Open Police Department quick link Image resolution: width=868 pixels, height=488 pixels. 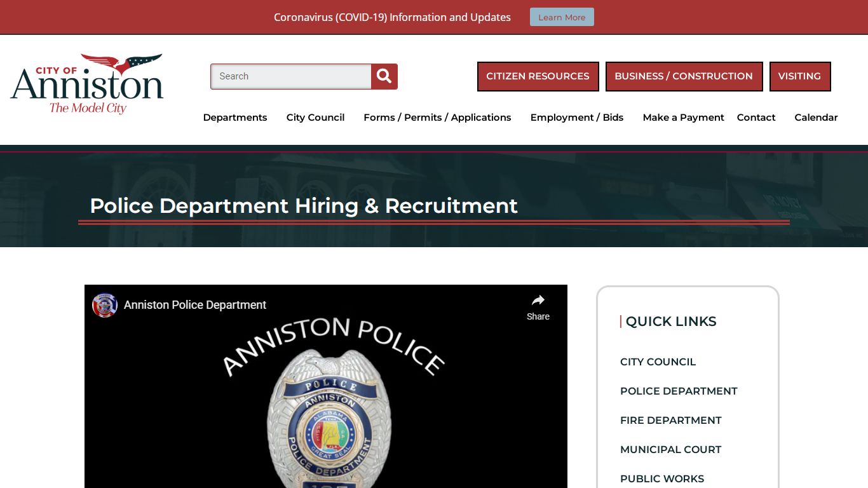(679, 391)
